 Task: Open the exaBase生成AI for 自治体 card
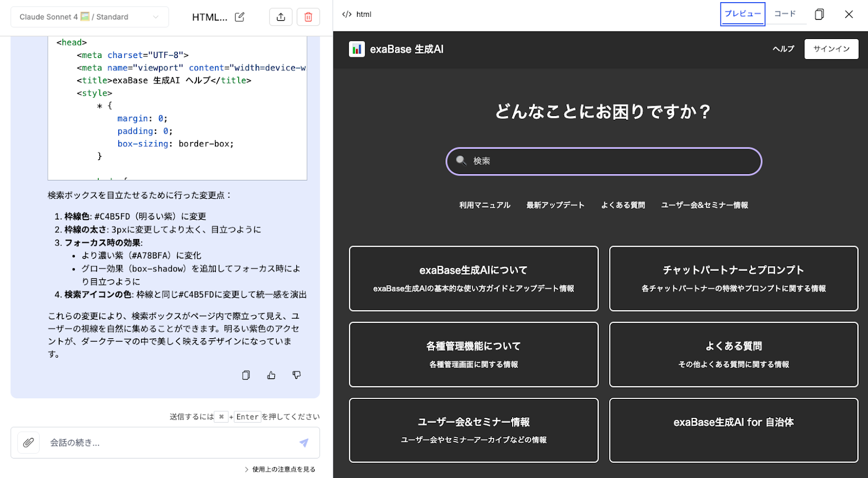coord(733,430)
